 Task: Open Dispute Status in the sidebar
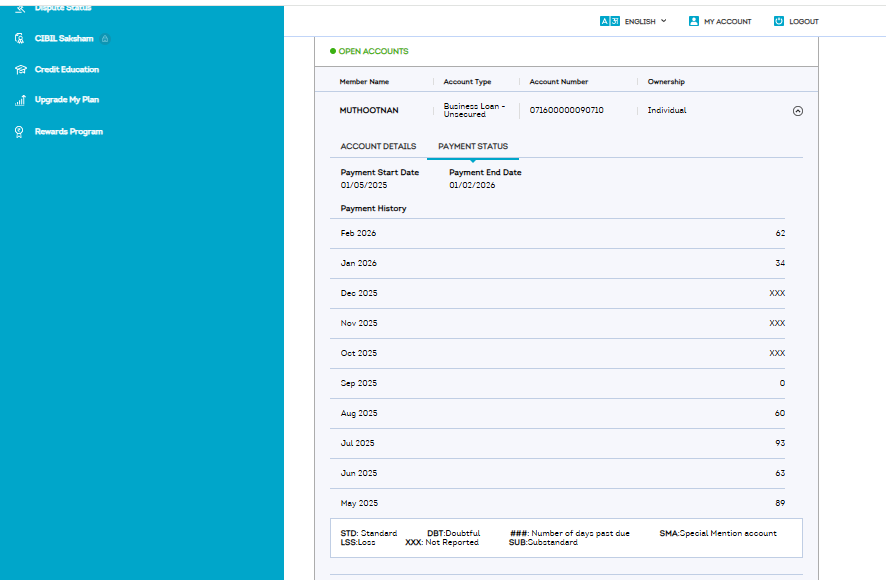coord(62,8)
